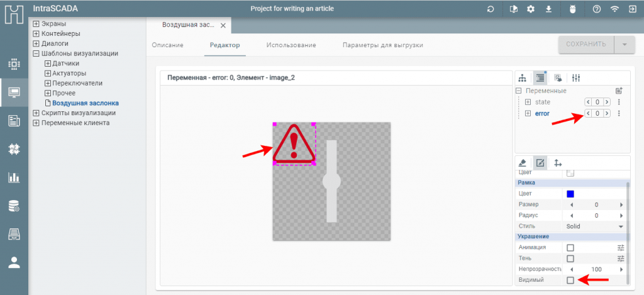Expand the state variable node

pos(528,102)
